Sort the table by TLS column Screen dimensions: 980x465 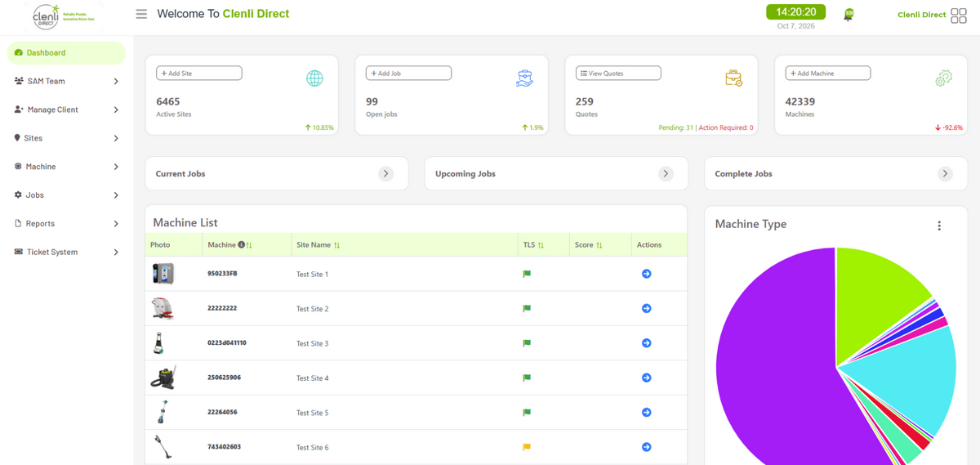pos(541,245)
